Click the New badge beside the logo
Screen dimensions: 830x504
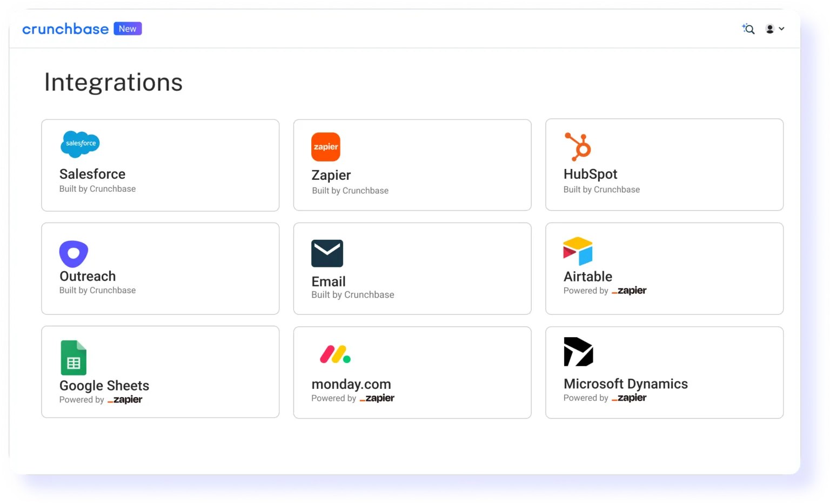[128, 29]
